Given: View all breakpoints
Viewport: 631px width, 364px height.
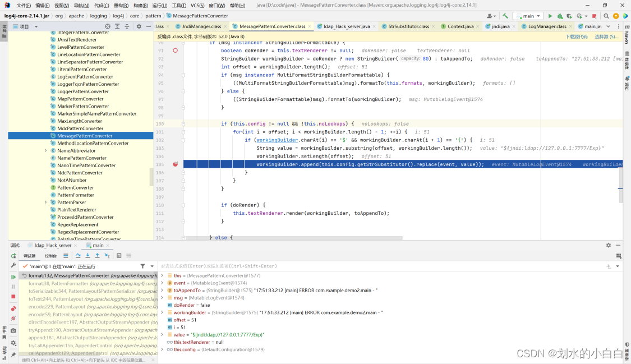Looking at the screenshot, I should [13, 308].
